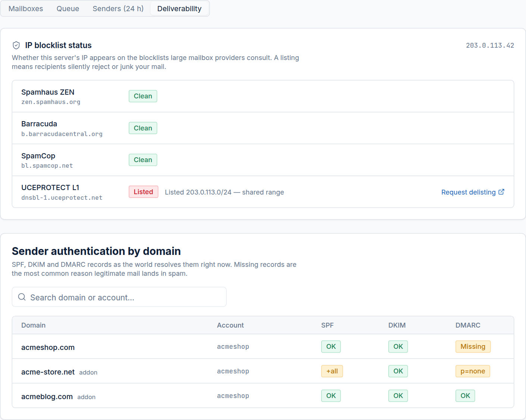Viewport: 526px width, 420px height.
Task: Focus the Search domain or account field
Action: point(119,297)
